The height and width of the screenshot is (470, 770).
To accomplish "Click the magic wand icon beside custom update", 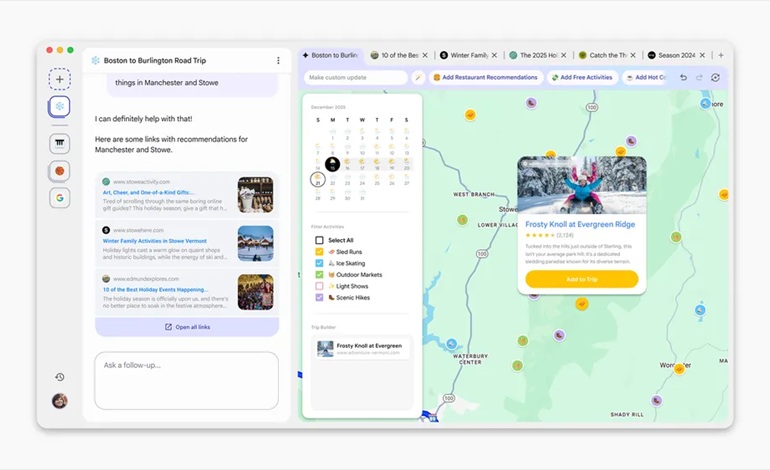I will [418, 77].
